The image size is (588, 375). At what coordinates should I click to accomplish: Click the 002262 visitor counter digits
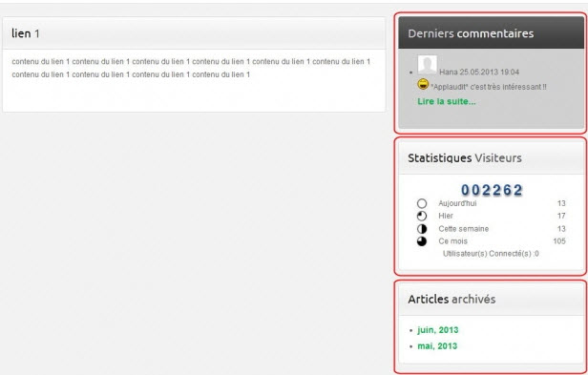[x=492, y=190]
